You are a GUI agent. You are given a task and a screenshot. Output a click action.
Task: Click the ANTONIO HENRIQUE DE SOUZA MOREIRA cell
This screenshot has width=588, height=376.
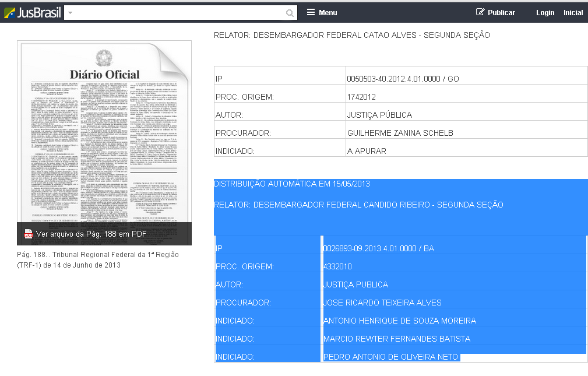pyautogui.click(x=399, y=321)
